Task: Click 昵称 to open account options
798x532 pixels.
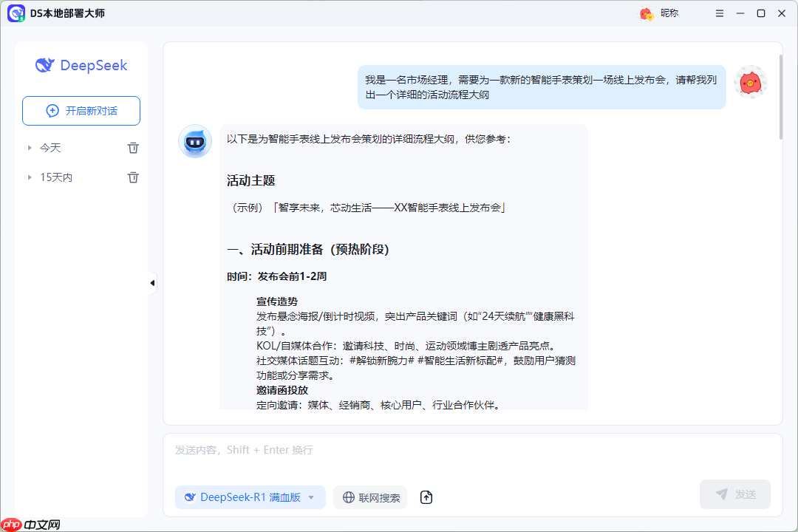Action: 669,13
